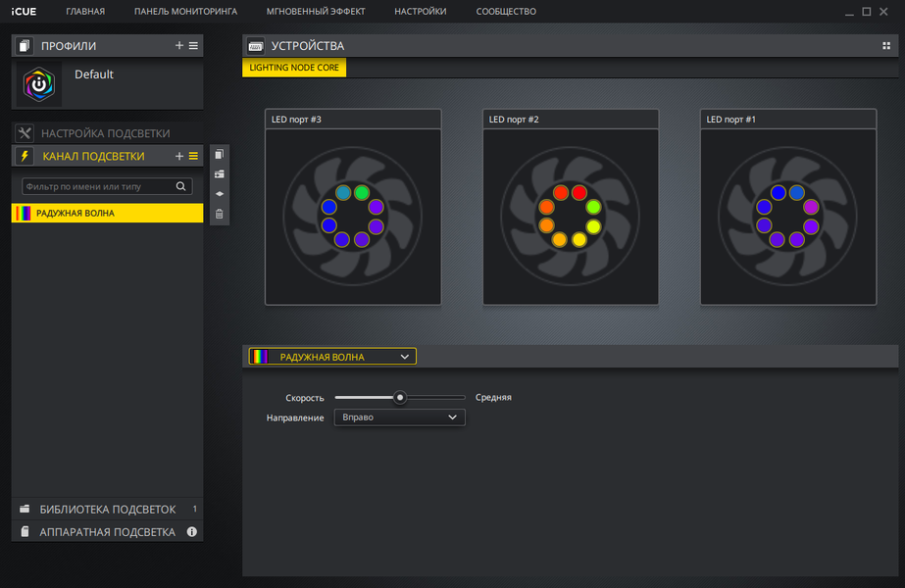Open the Направление direction dropdown

tap(399, 417)
